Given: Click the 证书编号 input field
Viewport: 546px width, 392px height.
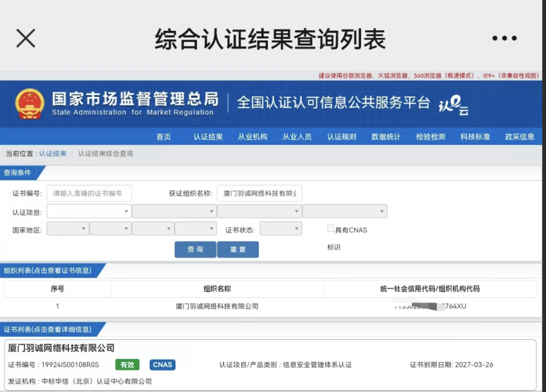Looking at the screenshot, I should coord(89,193).
